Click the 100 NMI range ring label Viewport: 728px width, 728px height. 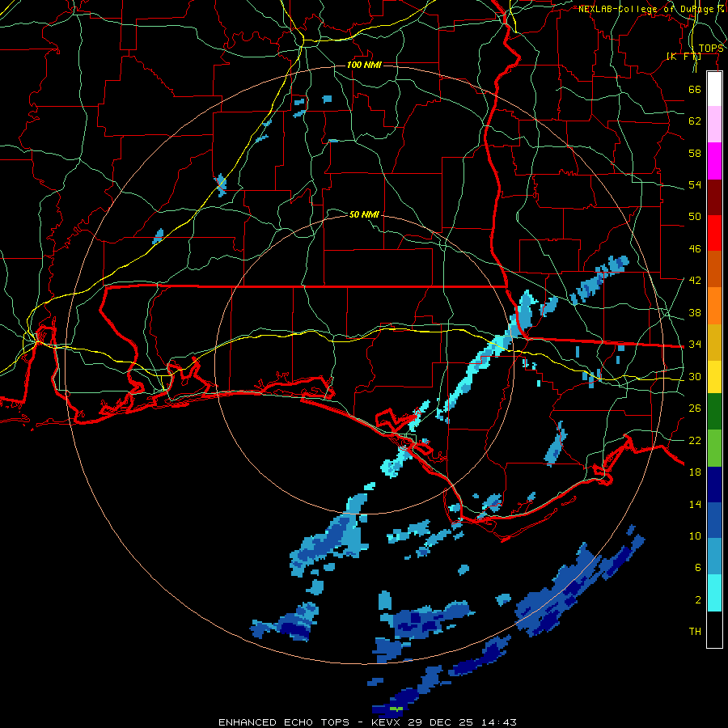point(364,65)
